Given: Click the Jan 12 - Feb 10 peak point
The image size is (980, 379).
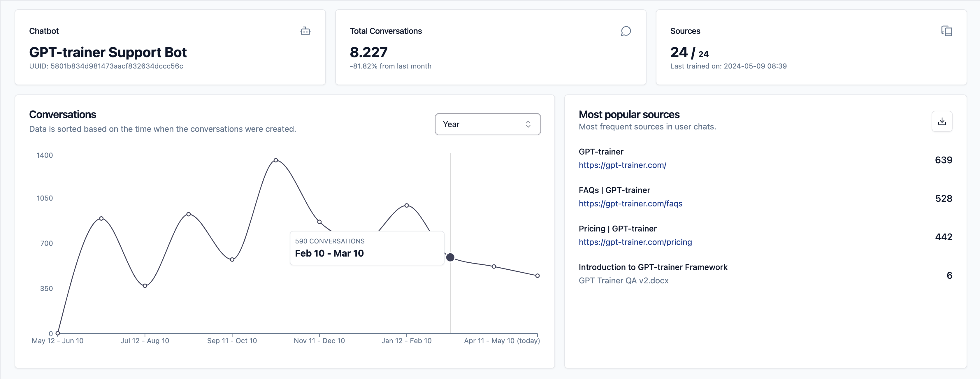Looking at the screenshot, I should (406, 206).
